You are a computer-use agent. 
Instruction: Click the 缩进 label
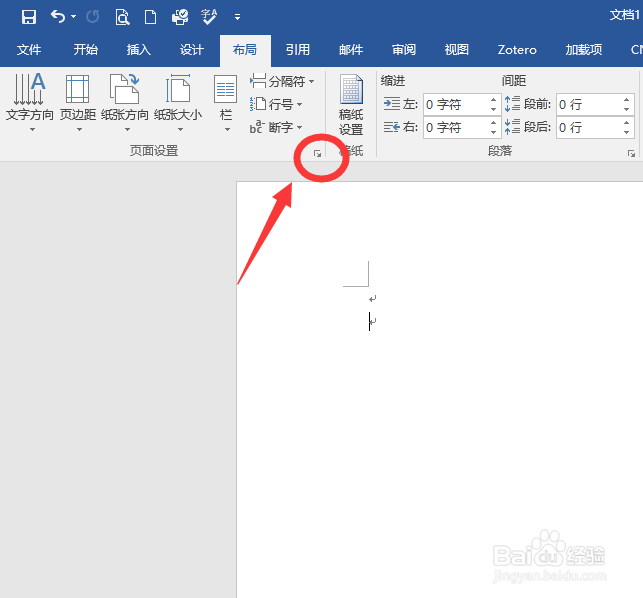[x=392, y=80]
